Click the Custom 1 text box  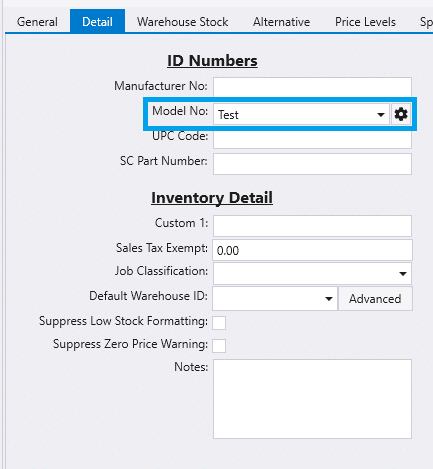click(x=312, y=226)
